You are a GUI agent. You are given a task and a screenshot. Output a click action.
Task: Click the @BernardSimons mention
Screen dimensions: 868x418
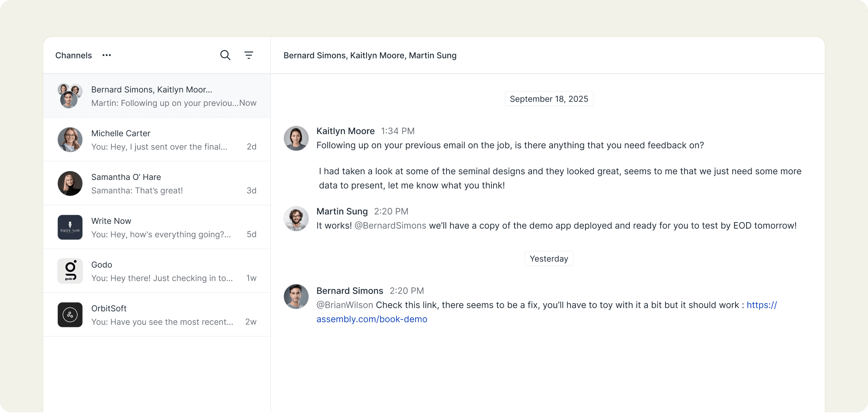tap(390, 226)
